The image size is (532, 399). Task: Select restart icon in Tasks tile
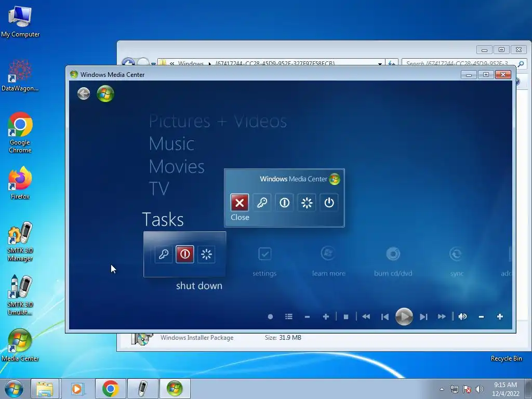pyautogui.click(x=206, y=254)
